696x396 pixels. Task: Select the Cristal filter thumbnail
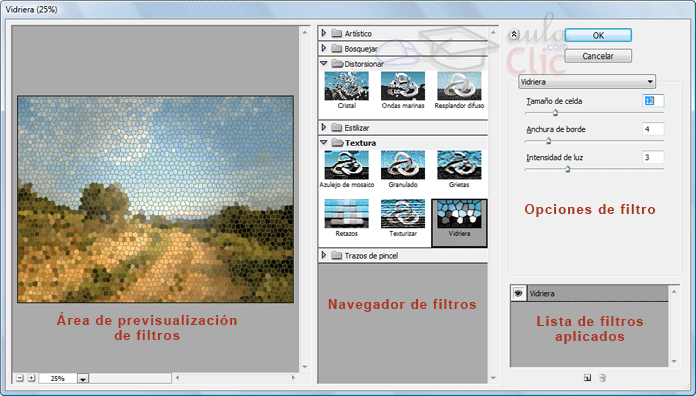point(347,86)
